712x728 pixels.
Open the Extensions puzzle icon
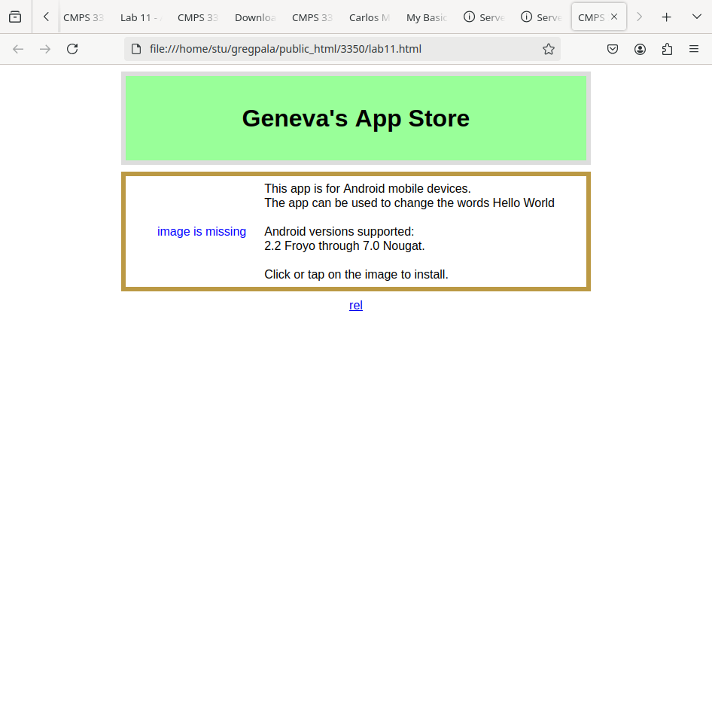[x=667, y=49]
